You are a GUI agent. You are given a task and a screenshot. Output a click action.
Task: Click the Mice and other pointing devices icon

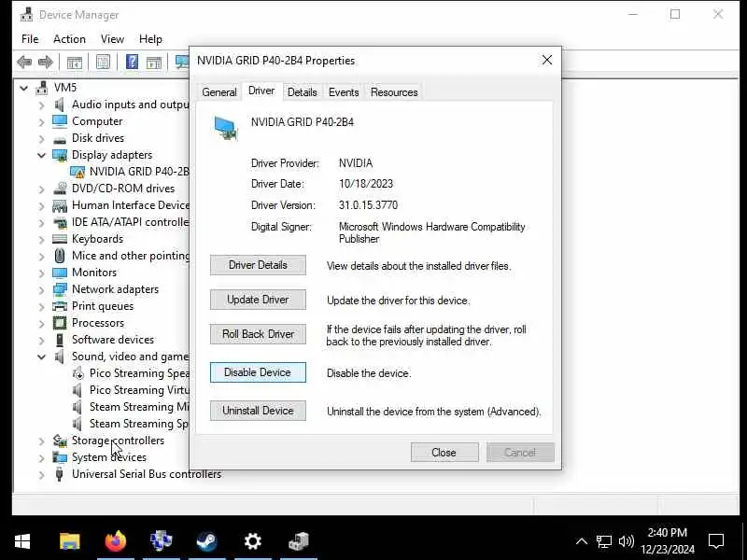click(x=60, y=256)
